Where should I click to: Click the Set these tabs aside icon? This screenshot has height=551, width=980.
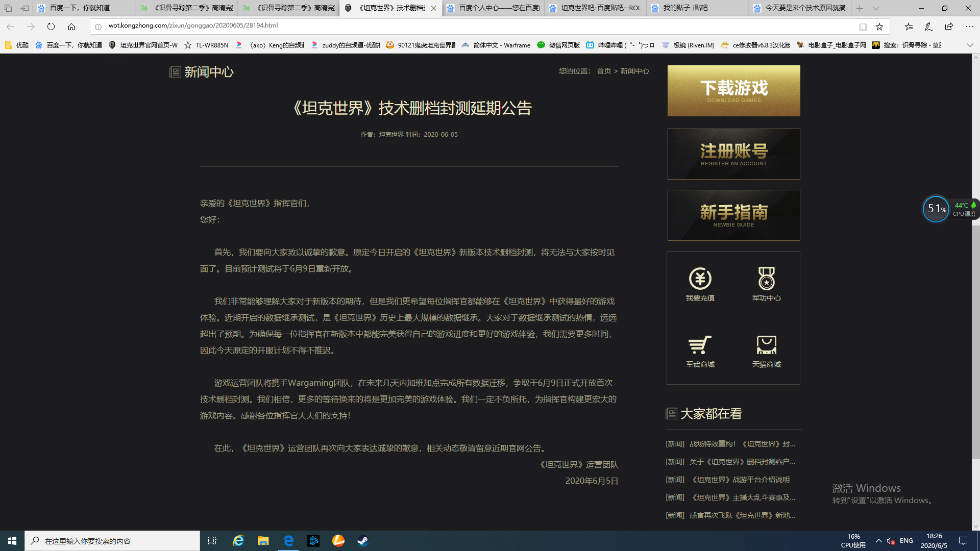24,8
